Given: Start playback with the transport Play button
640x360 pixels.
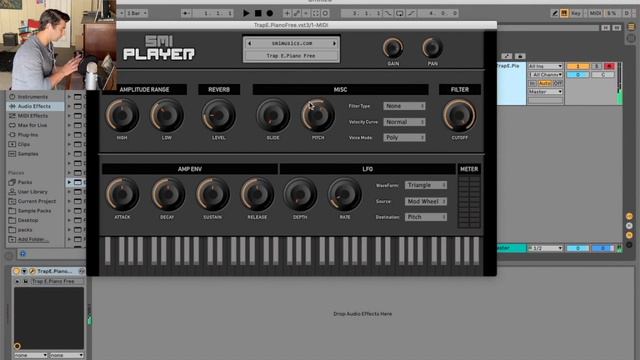Looking at the screenshot, I should 246,13.
